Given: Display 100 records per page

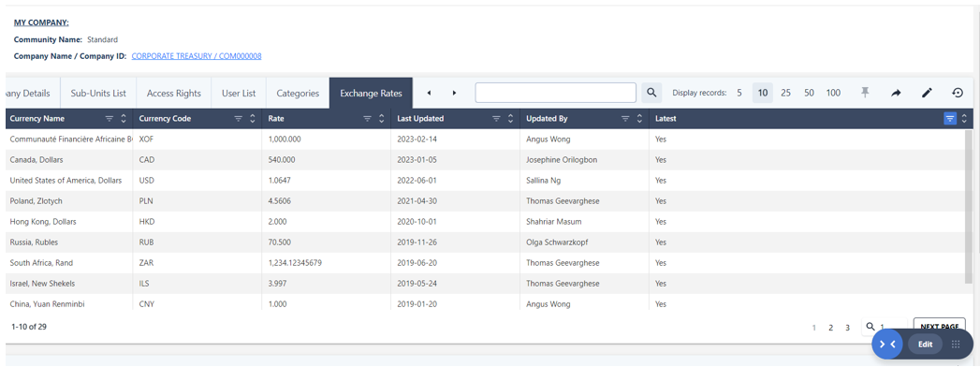Looking at the screenshot, I should click(x=833, y=93).
